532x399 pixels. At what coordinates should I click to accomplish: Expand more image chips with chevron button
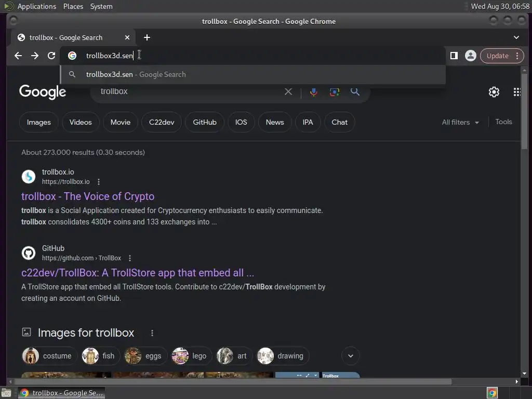[351, 356]
